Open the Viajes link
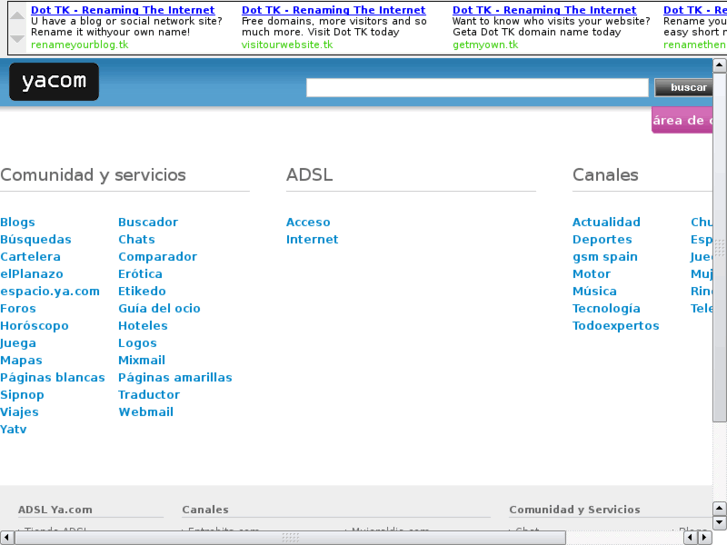 (19, 412)
